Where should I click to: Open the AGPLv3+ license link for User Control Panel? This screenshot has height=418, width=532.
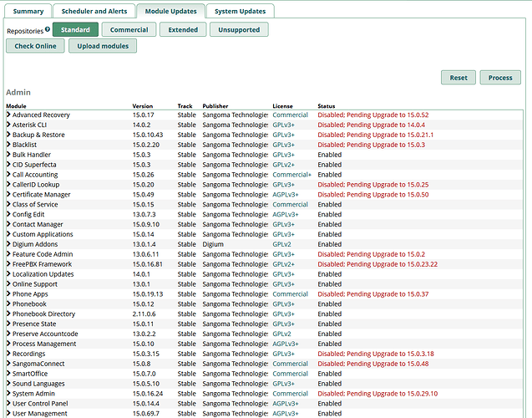tap(286, 404)
